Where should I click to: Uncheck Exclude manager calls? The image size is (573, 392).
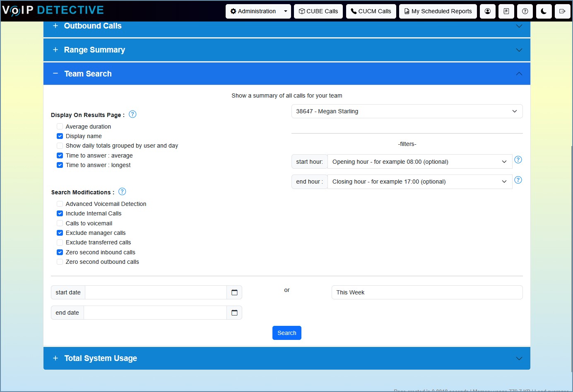point(60,233)
